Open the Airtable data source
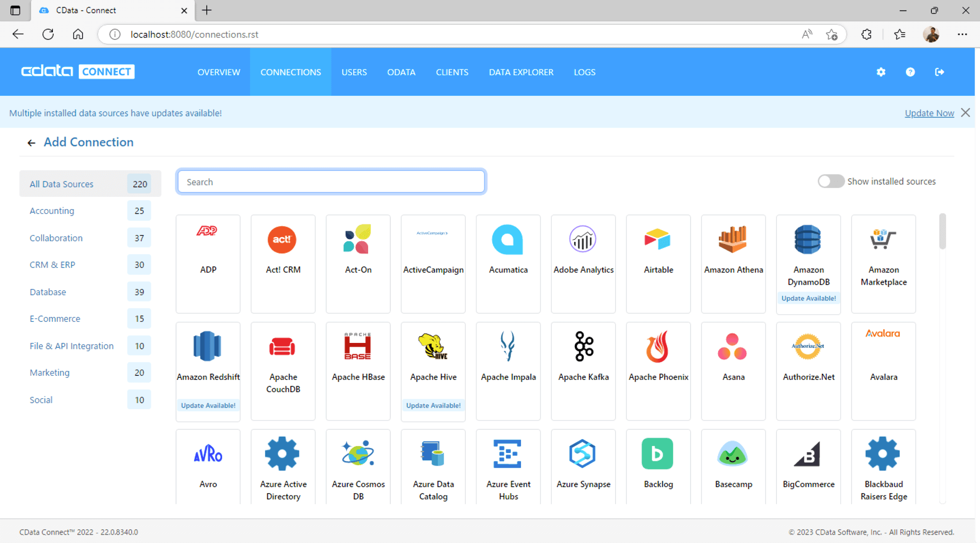The image size is (980, 543). point(658,264)
